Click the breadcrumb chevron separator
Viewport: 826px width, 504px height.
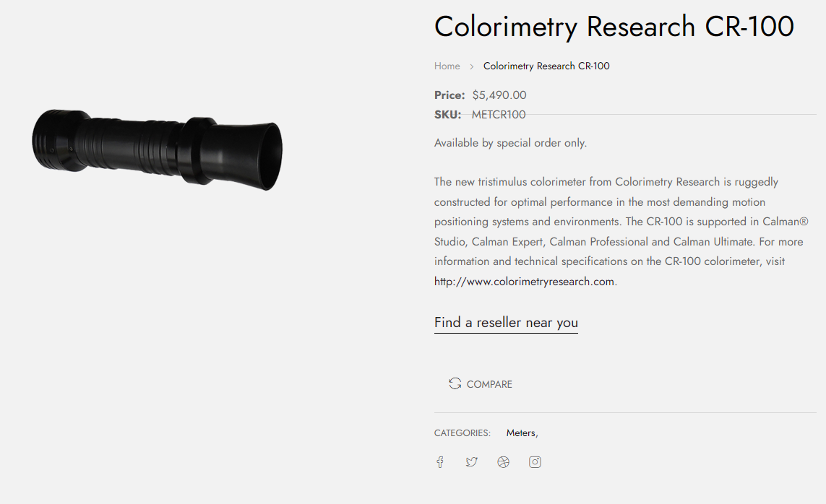coord(472,66)
